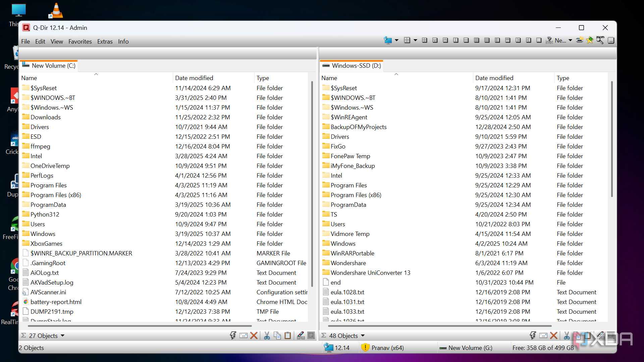Expand the 48 Objects dropdown in right pane
644x362 pixels.
click(x=363, y=336)
